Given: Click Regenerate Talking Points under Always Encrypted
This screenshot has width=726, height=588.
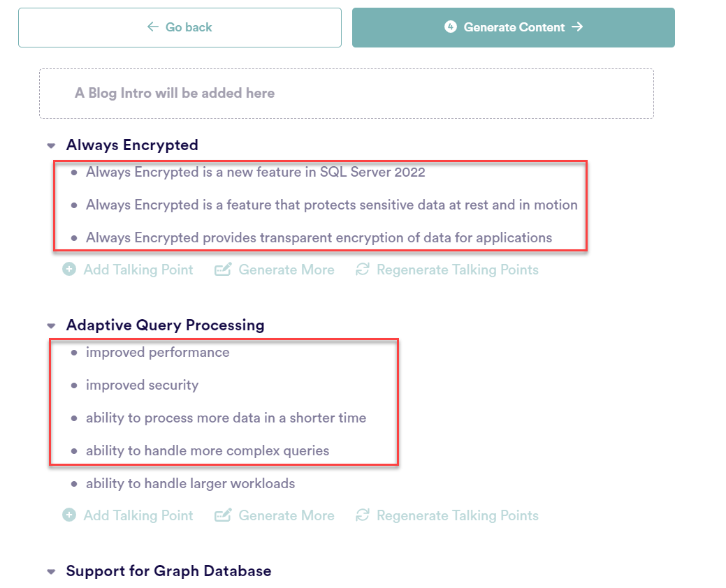Looking at the screenshot, I should coord(457,270).
